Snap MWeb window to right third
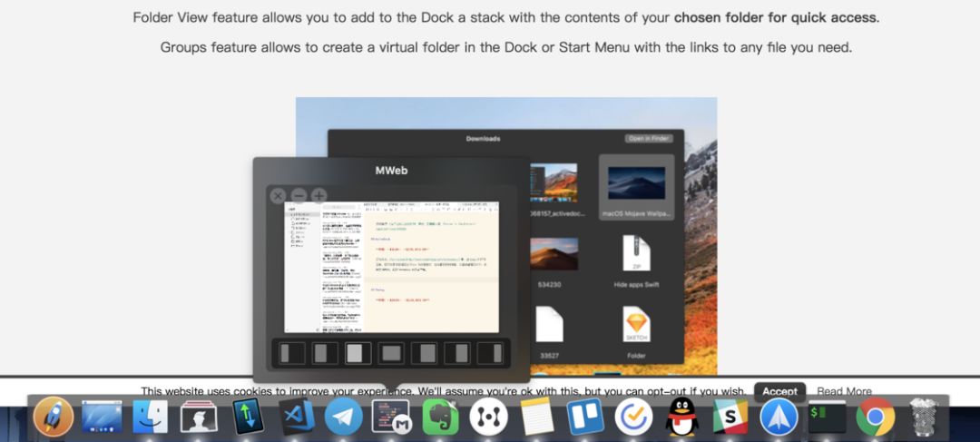This screenshot has height=442, width=980. (x=491, y=353)
